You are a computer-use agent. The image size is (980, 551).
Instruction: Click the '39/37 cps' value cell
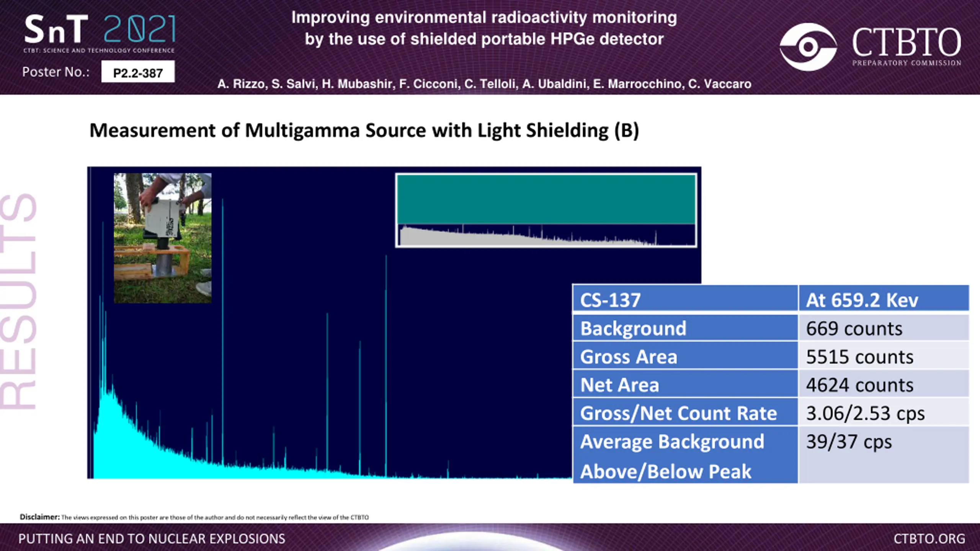click(x=884, y=455)
